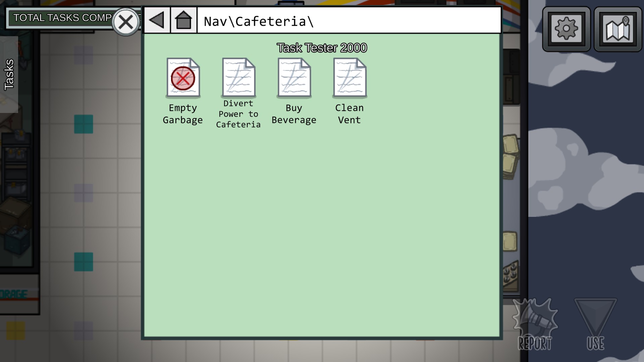
Task: Click the Nav\Cafeteria\ path field
Action: pos(349,21)
